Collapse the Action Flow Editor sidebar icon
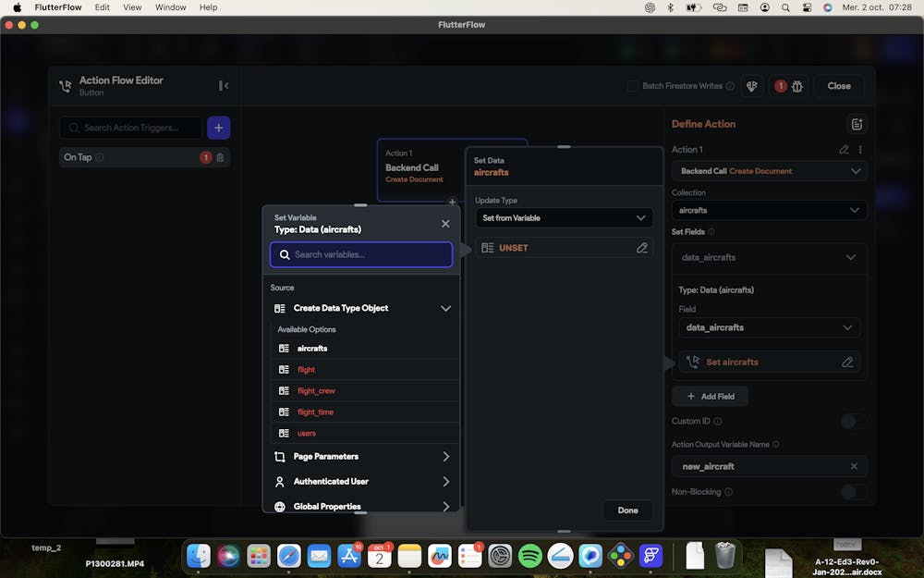The image size is (924, 578). pos(224,86)
